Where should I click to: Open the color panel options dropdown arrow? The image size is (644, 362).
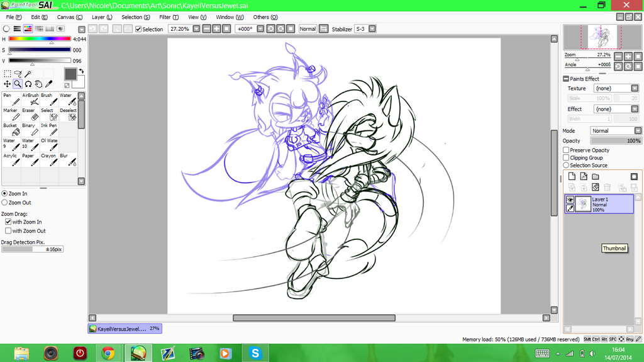[82, 30]
